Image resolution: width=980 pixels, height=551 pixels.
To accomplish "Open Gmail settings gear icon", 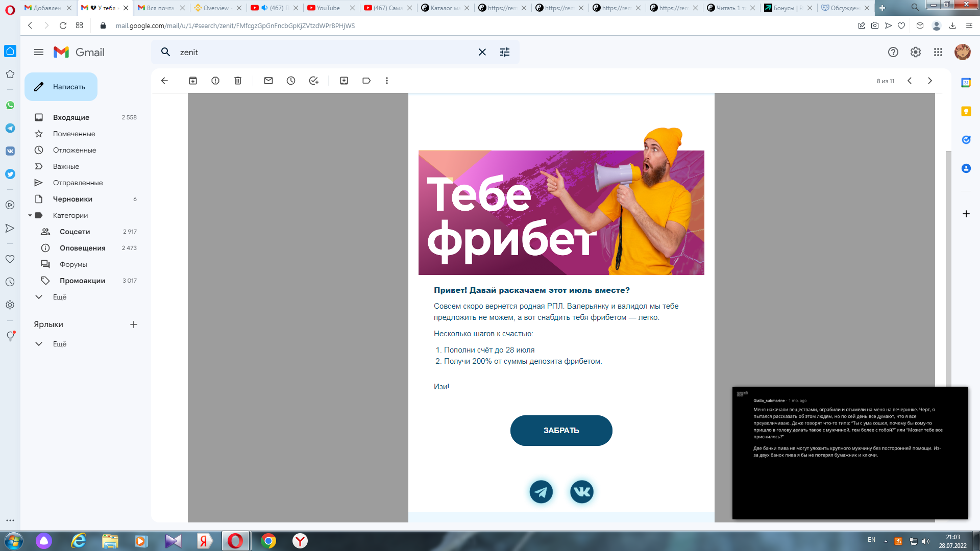I will [x=916, y=52].
